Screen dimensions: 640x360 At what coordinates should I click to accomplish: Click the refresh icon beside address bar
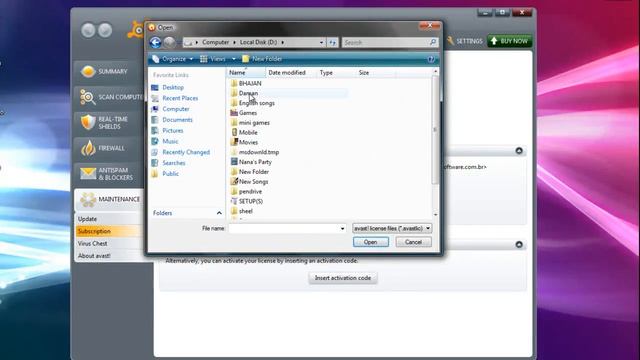click(333, 42)
